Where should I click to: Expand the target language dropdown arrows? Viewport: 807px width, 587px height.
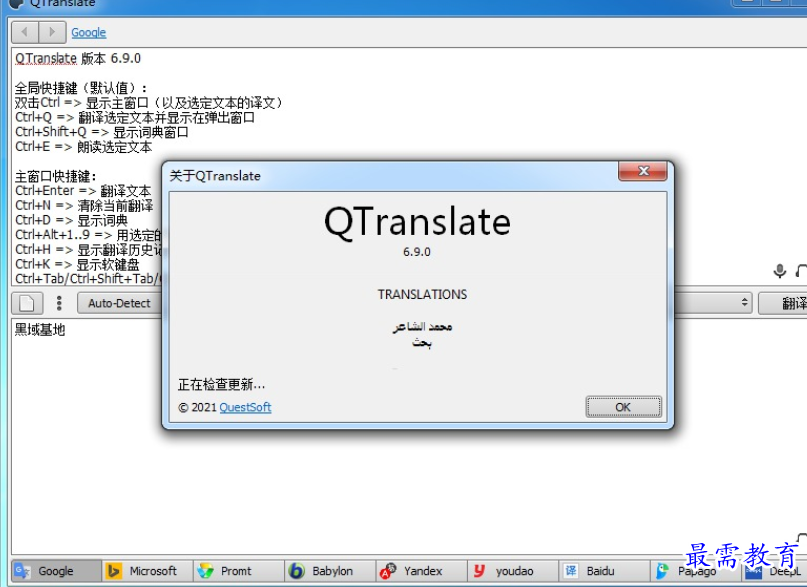744,303
